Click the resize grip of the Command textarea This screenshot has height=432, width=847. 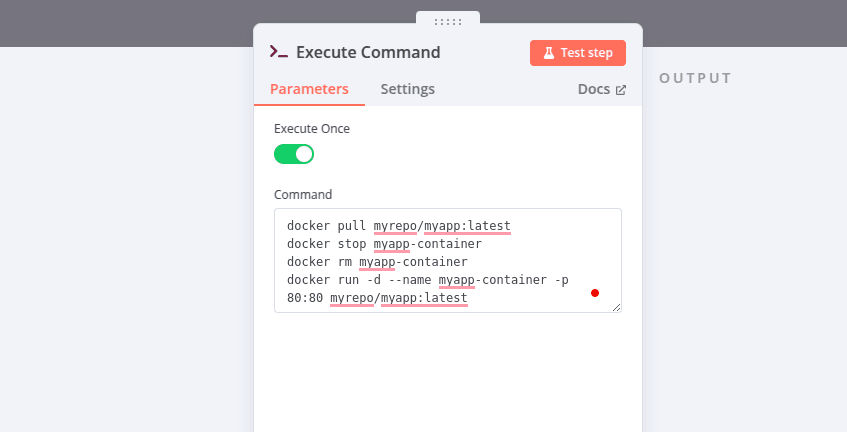616,307
